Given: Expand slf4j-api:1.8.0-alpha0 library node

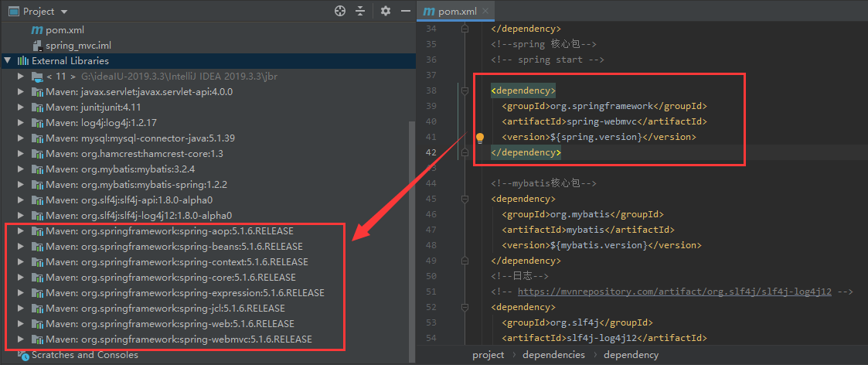Looking at the screenshot, I should pos(20,200).
